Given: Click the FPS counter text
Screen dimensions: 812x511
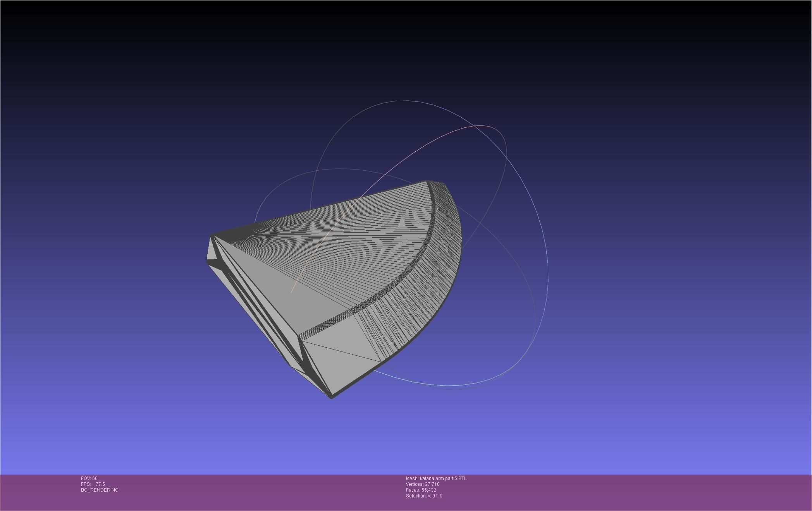Looking at the screenshot, I should (93, 484).
